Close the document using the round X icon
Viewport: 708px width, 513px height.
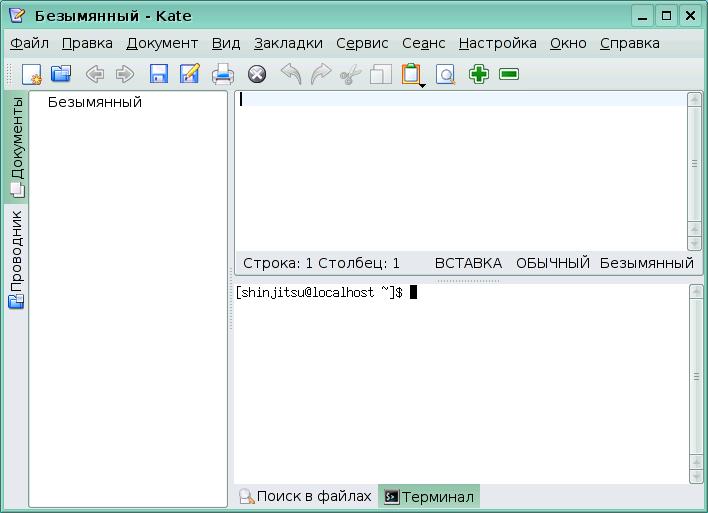click(x=257, y=74)
